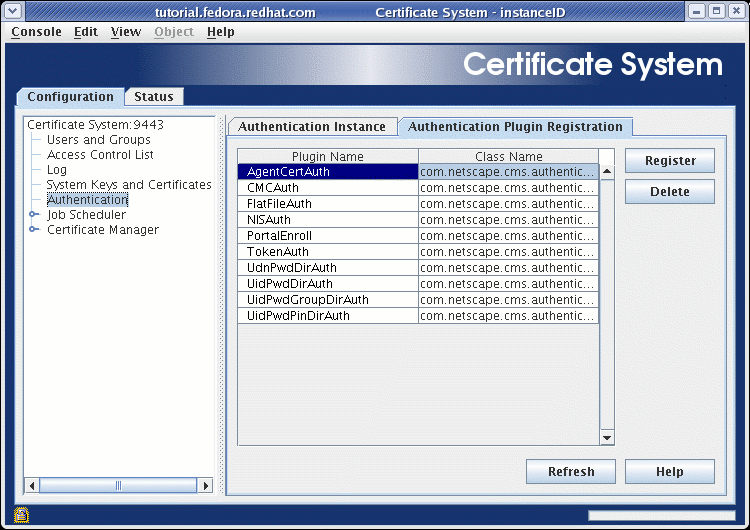Select the NISAuth plugin row
Image resolution: width=750 pixels, height=530 pixels.
pos(418,220)
